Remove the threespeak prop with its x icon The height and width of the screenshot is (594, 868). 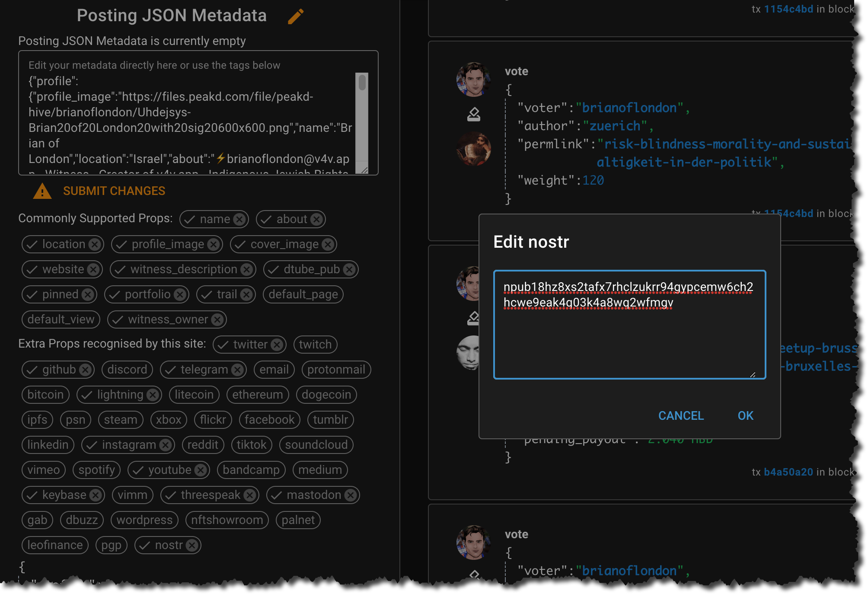tap(249, 495)
